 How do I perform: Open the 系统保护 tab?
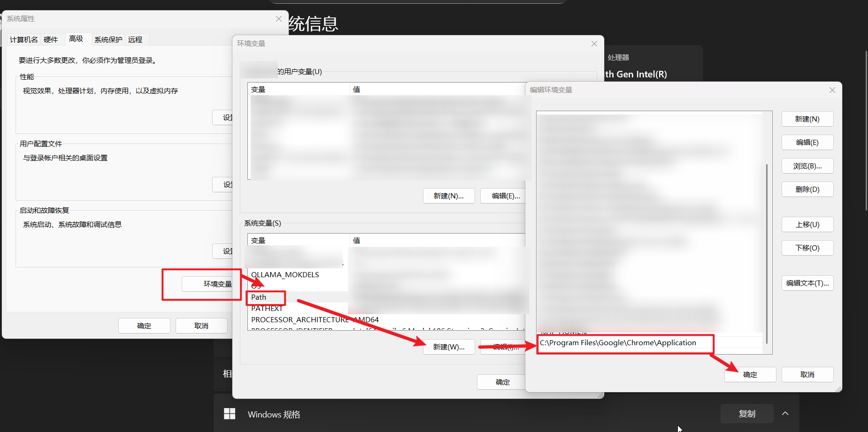[x=108, y=39]
